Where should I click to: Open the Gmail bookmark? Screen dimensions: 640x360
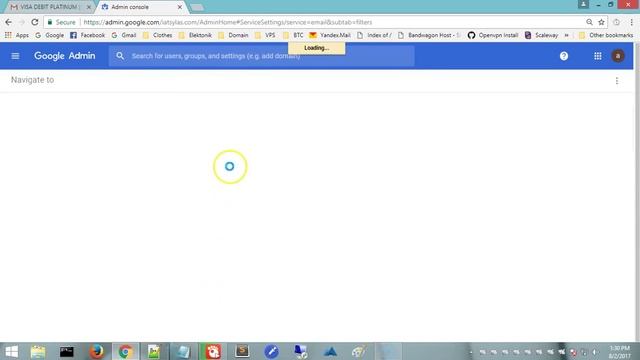click(x=124, y=36)
